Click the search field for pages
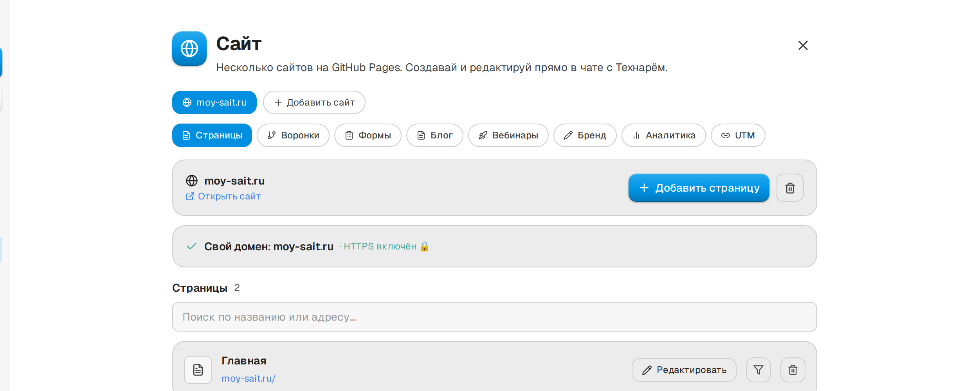 495,317
